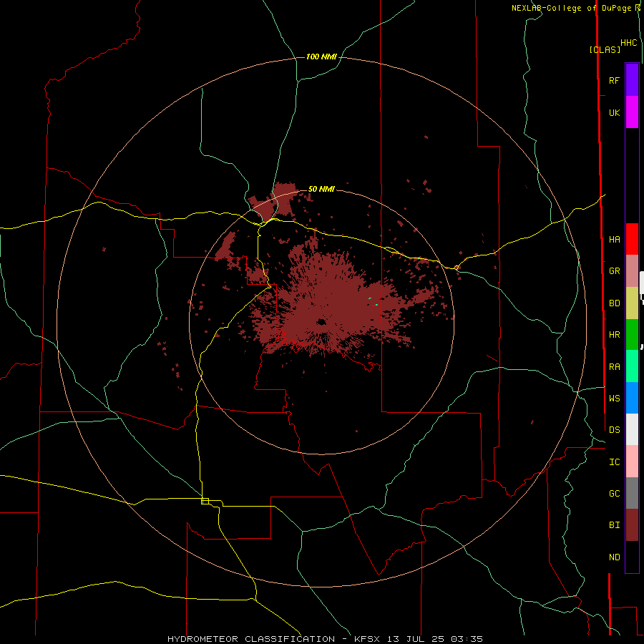Image resolution: width=644 pixels, height=644 pixels.
Task: Click the 50 NMI range ring label
Action: (x=321, y=189)
